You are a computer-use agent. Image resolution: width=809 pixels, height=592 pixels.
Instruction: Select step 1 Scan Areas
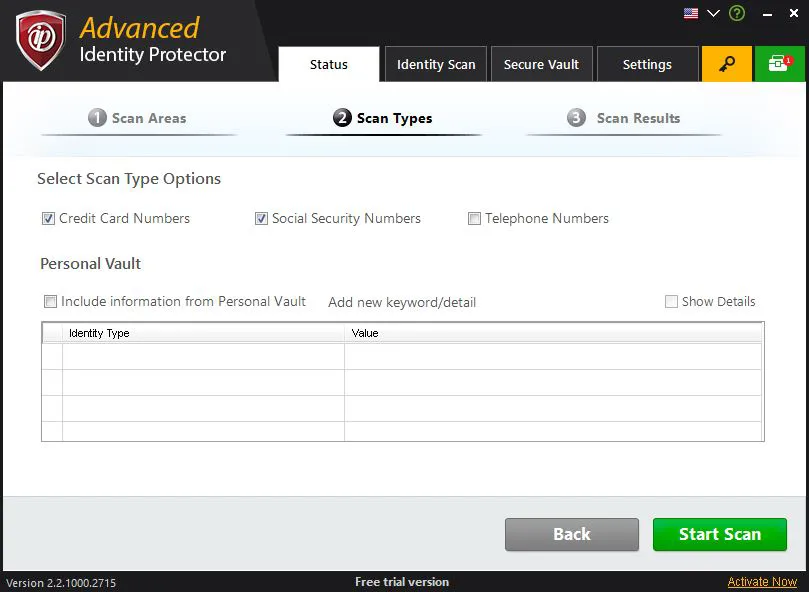137,118
